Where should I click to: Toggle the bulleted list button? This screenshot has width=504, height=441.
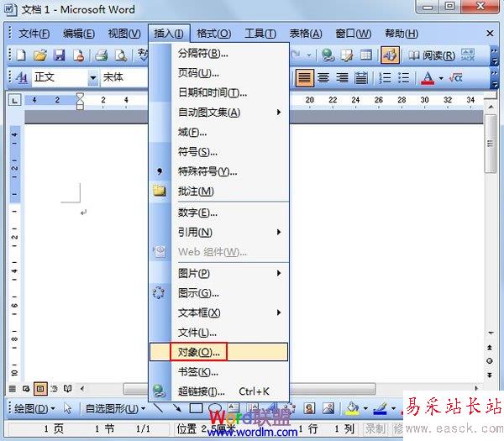403,78
